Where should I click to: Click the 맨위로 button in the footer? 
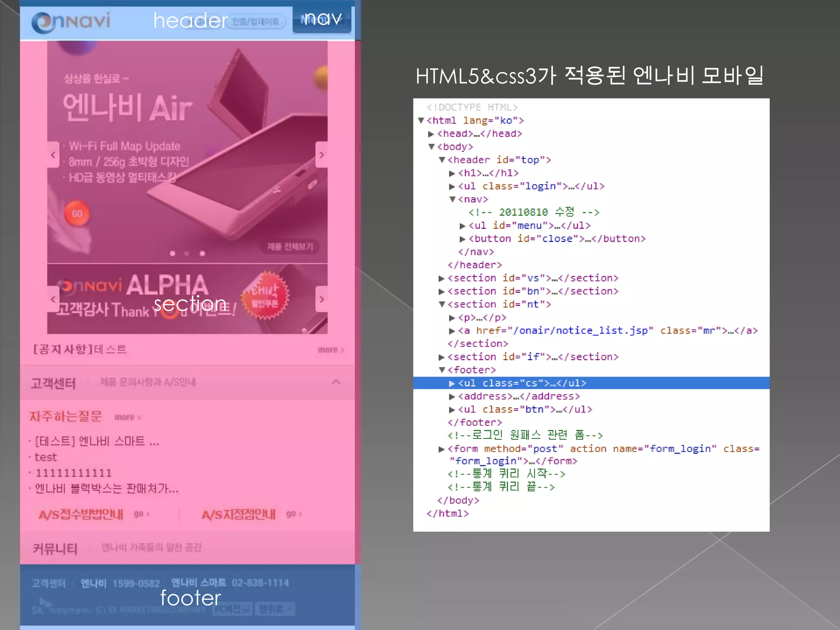tap(275, 609)
